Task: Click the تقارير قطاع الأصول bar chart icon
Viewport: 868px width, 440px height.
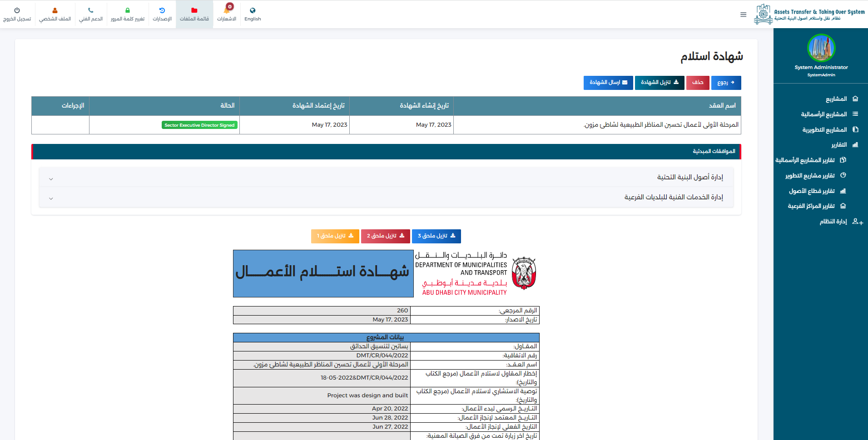Action: [x=843, y=191]
